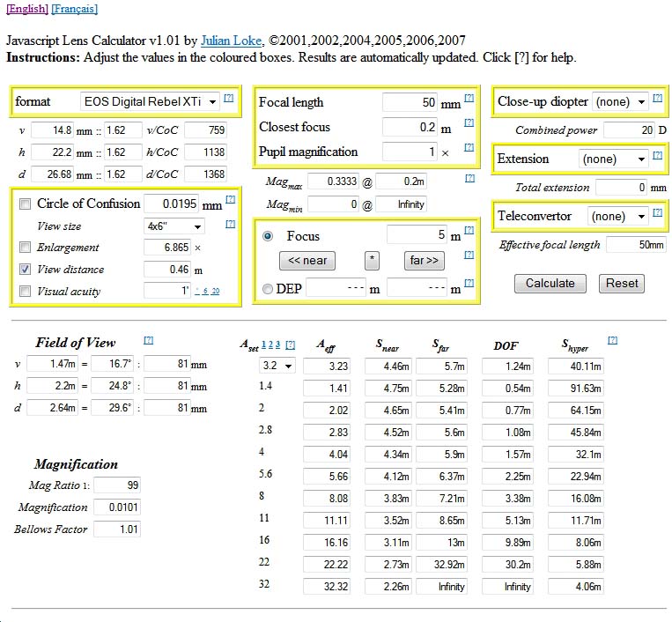The width and height of the screenshot is (672, 622).
Task: Open the Julian Loke author link
Action: (x=232, y=41)
